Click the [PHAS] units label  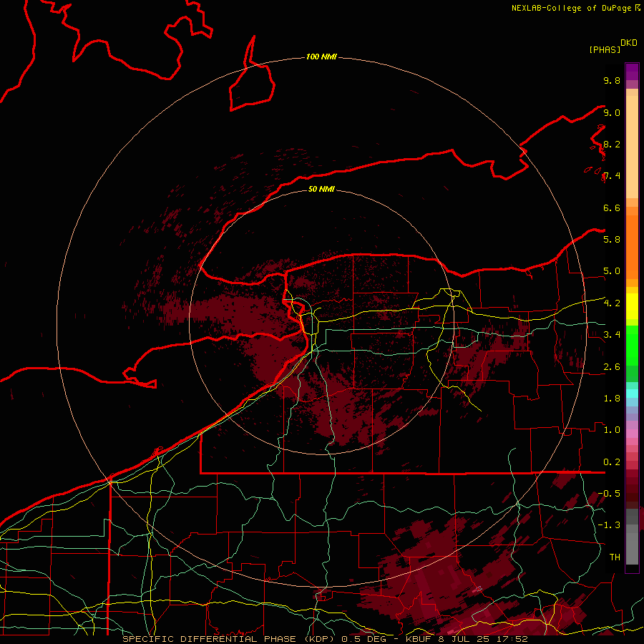pos(605,49)
